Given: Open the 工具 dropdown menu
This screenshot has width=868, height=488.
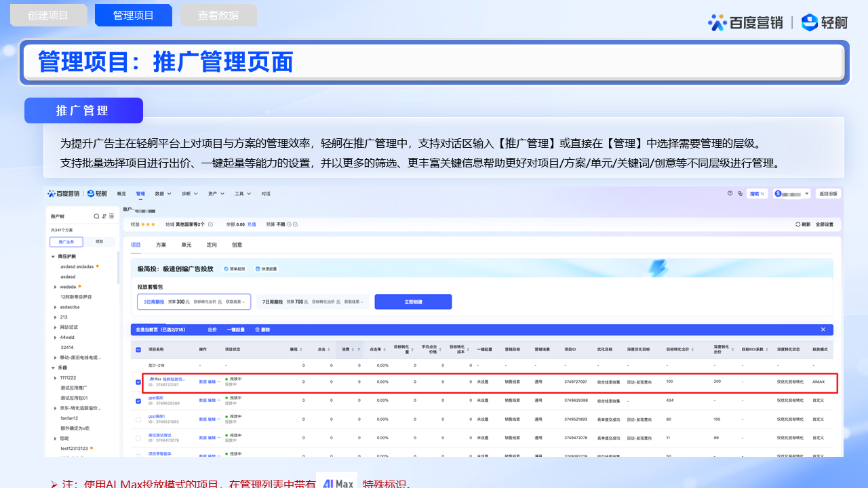Looking at the screenshot, I should [x=243, y=194].
